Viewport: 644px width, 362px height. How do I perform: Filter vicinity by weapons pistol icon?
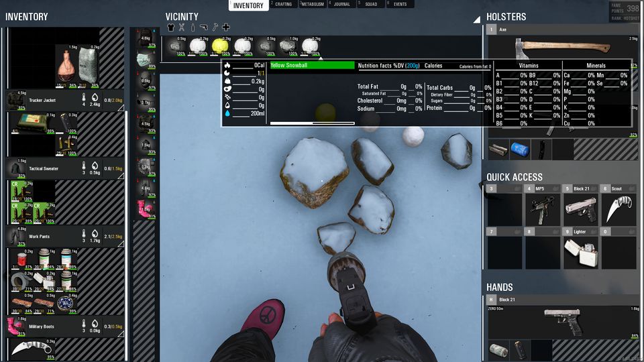(204, 27)
